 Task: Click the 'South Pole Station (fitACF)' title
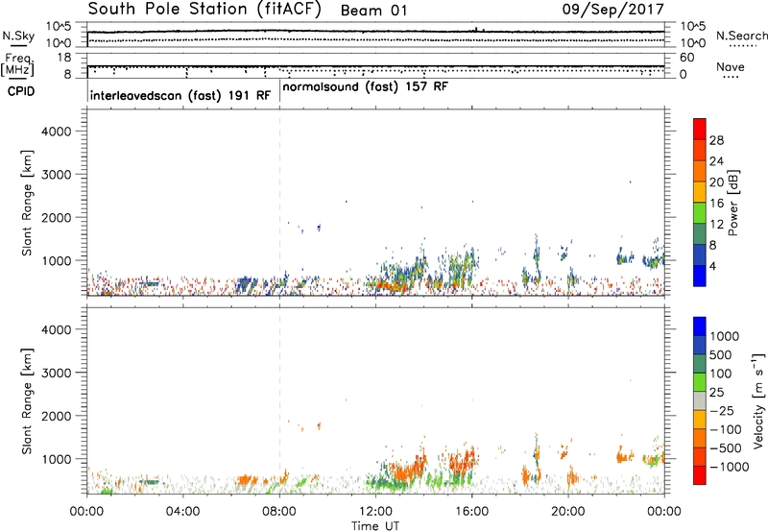[204, 10]
